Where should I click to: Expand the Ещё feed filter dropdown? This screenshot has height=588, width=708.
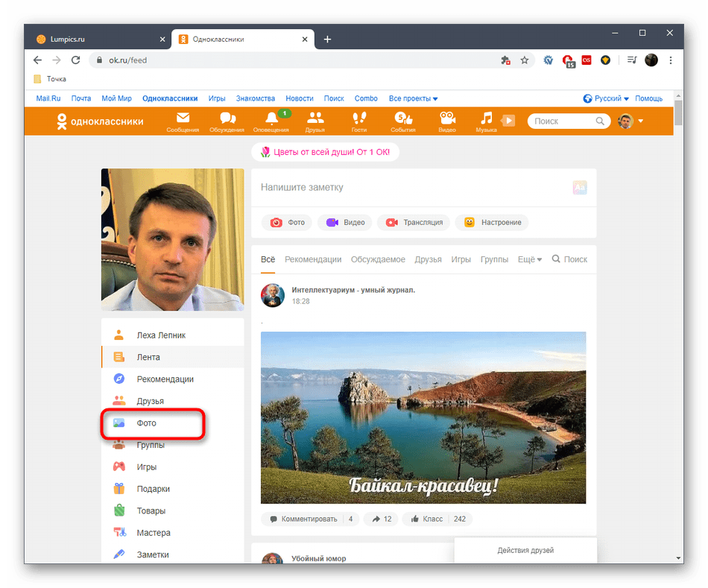(x=529, y=259)
